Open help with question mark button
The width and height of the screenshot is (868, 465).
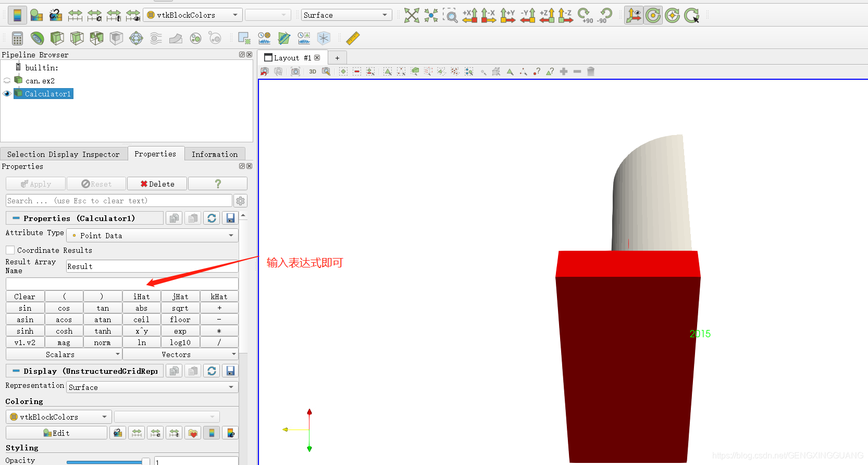point(218,184)
